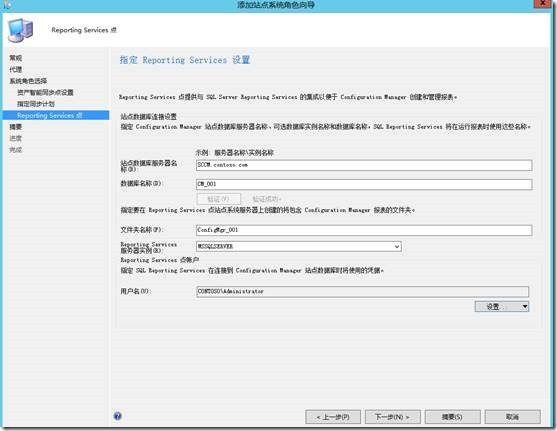Click the 指定 Reporting Services 设置 heading
The image size is (557, 431).
185,60
